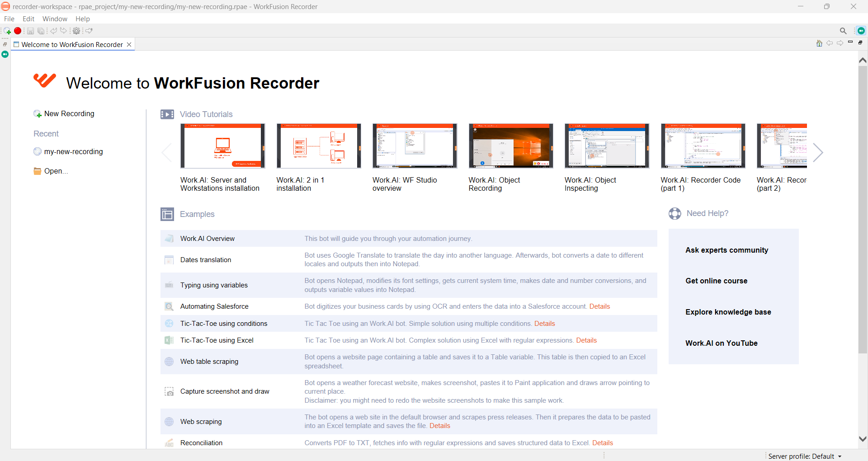This screenshot has width=868, height=461.
Task: Open the Recorder Code (part 1) video thumbnail
Action: tap(703, 146)
